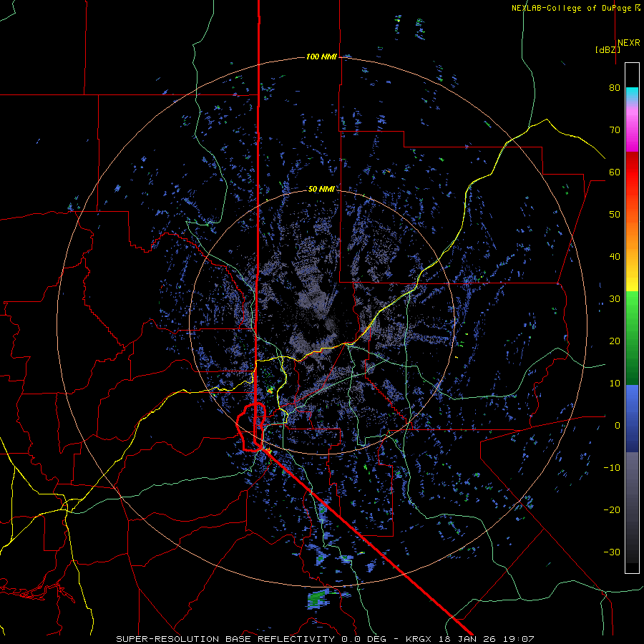Click the -10 value on the dBZ scale
644x644 pixels.
point(612,468)
